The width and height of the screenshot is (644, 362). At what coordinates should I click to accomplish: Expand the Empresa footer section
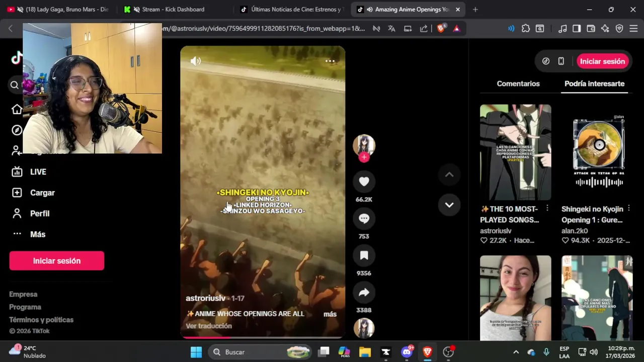tap(23, 294)
